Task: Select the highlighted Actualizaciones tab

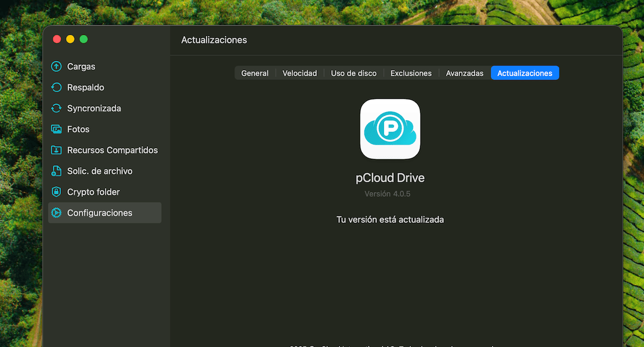Action: 524,73
